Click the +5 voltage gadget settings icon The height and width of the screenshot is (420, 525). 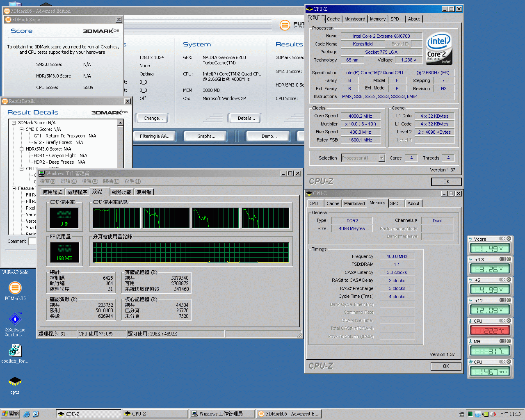coord(502,280)
